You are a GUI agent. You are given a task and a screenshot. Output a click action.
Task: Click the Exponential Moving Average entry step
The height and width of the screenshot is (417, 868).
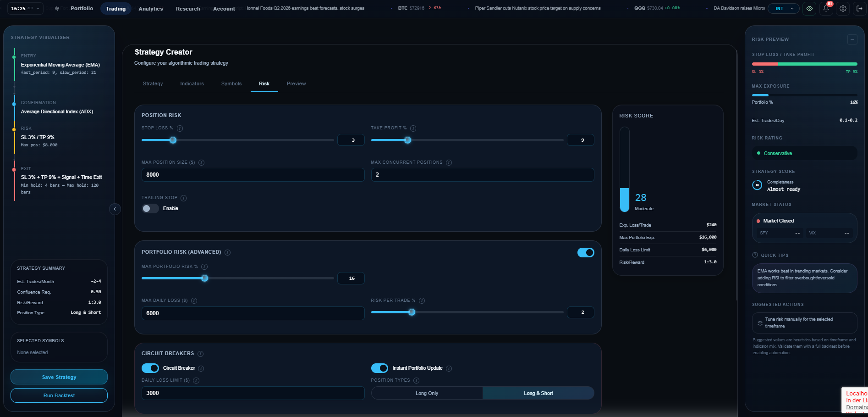60,65
